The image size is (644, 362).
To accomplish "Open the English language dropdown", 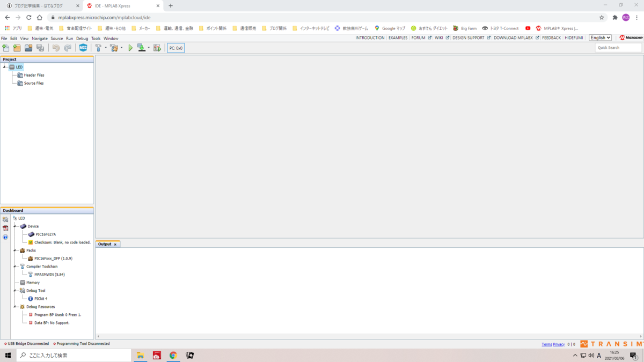I will point(600,38).
